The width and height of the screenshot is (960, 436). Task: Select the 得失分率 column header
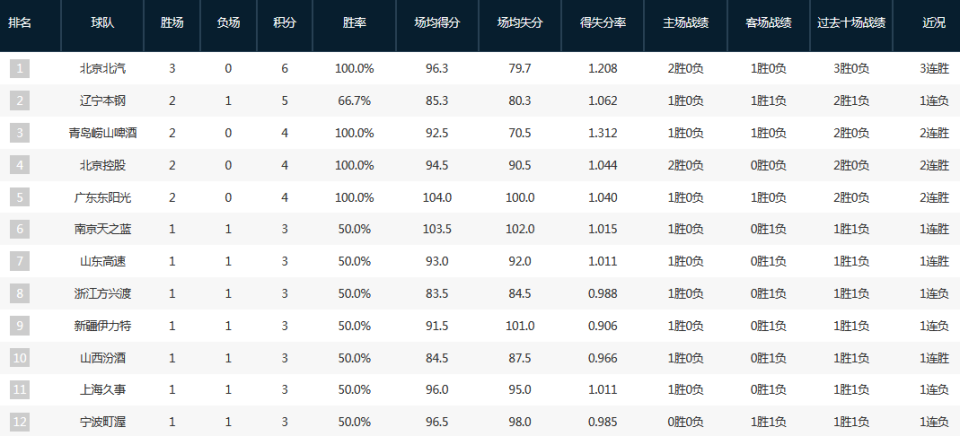click(603, 21)
